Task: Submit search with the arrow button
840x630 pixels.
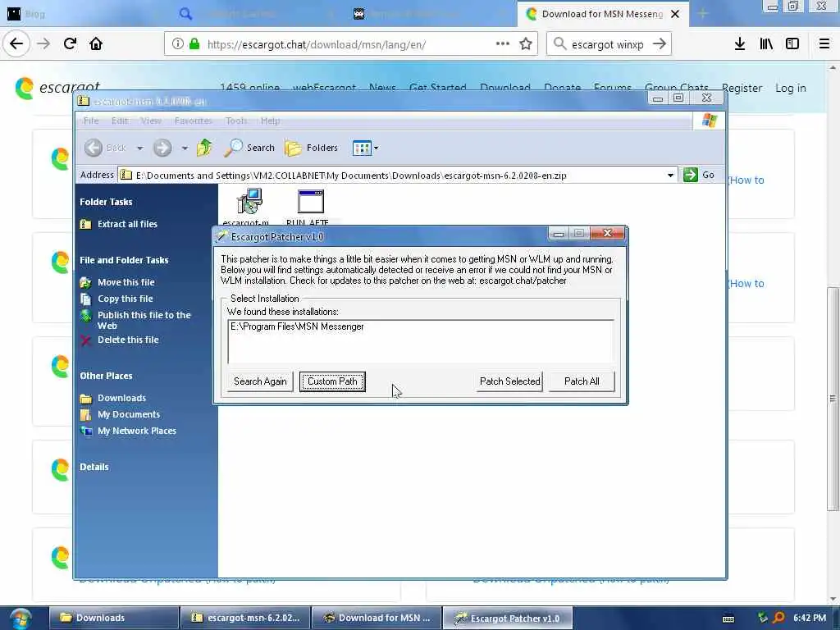Action: (660, 44)
